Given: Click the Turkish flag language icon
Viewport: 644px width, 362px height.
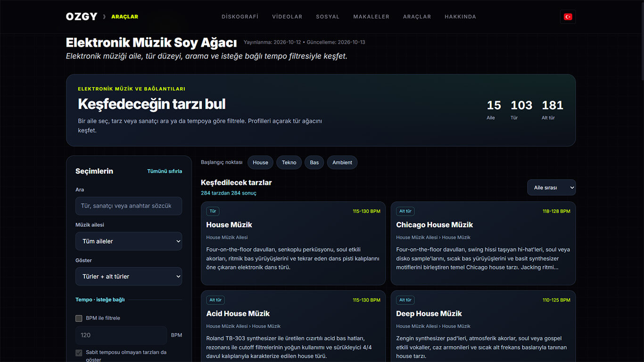Looking at the screenshot, I should (568, 16).
